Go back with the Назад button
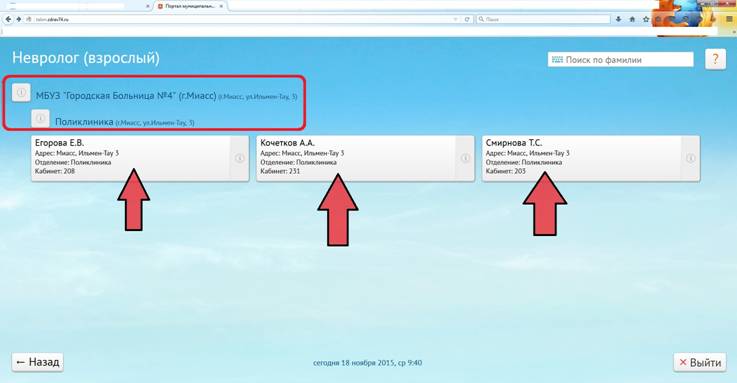Viewport: 737px width, 383px height. click(x=38, y=362)
